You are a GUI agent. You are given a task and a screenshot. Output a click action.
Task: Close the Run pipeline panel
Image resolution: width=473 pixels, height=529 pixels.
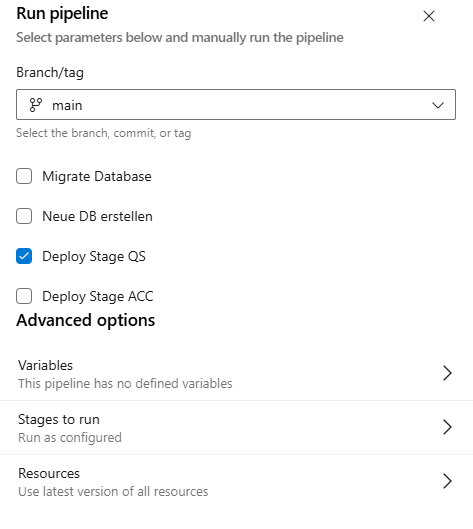428,16
